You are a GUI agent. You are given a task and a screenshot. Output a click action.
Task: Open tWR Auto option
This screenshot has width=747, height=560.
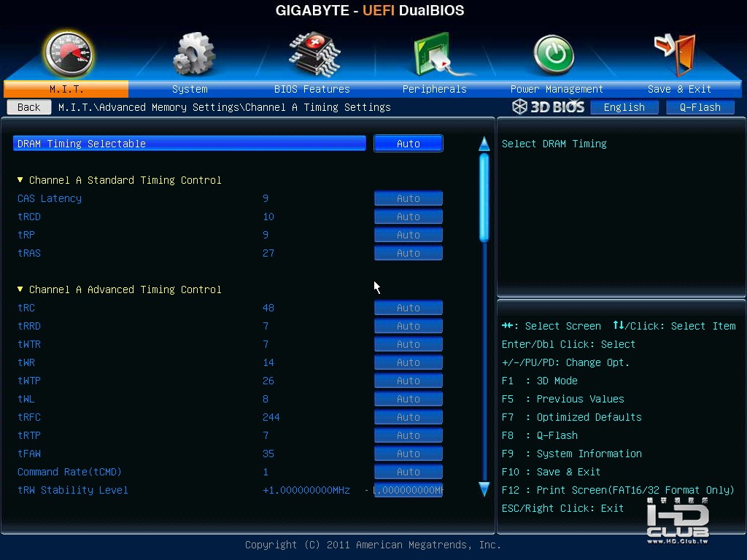[409, 362]
